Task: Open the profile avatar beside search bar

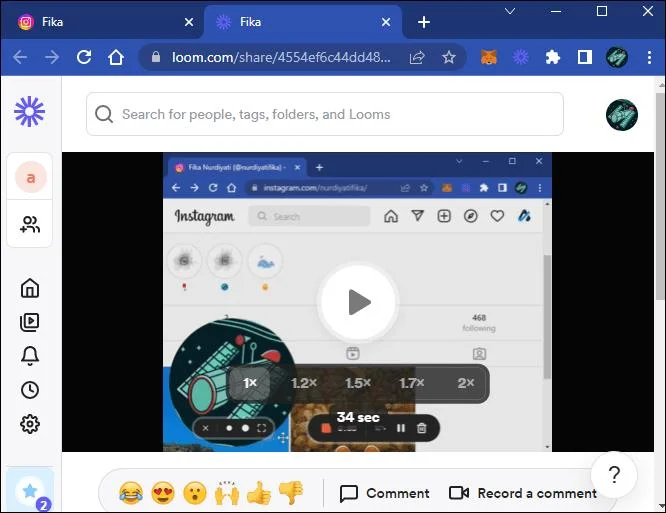Action: coord(621,115)
